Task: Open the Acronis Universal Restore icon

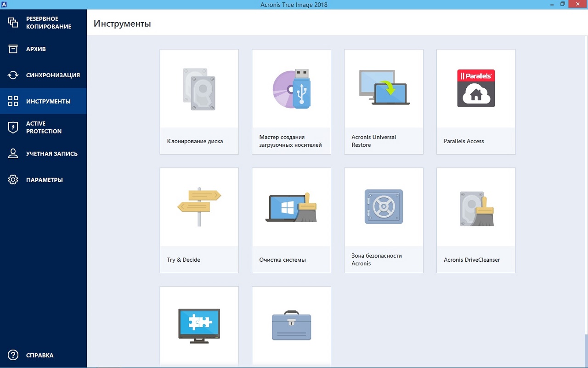Action: pyautogui.click(x=384, y=88)
